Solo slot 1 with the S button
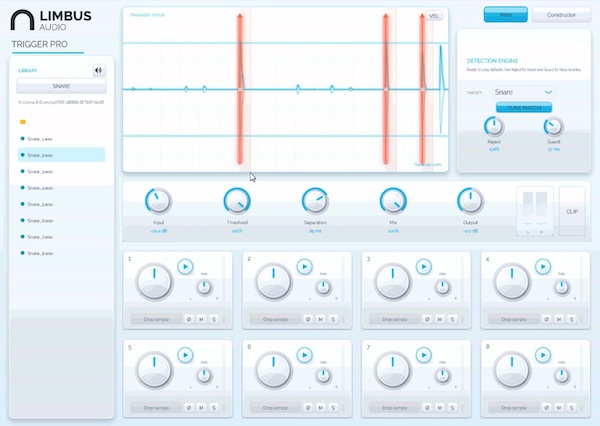Image resolution: width=600 pixels, height=426 pixels. pos(214,319)
